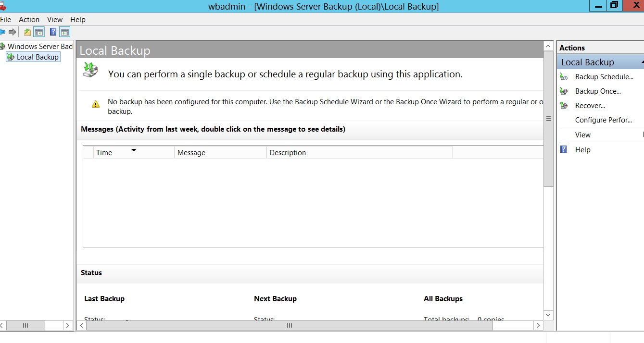
Task: Click main pane vertical scrollbar down arrow
Action: pos(548,315)
